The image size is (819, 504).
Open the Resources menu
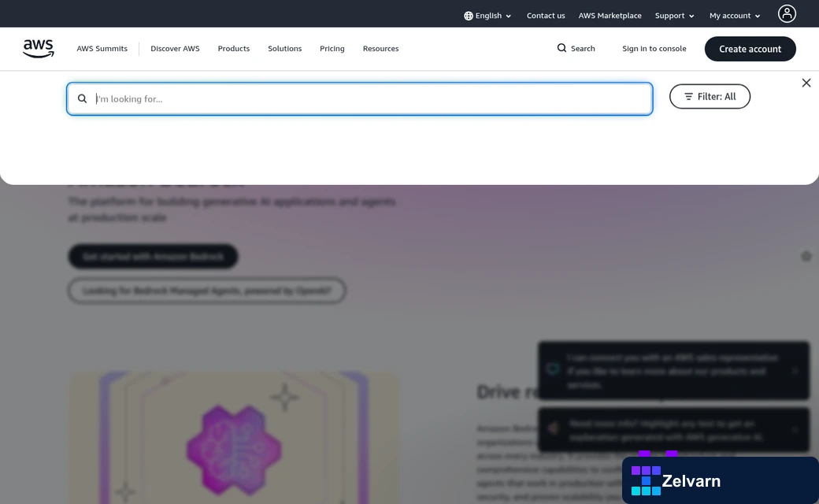click(x=381, y=49)
